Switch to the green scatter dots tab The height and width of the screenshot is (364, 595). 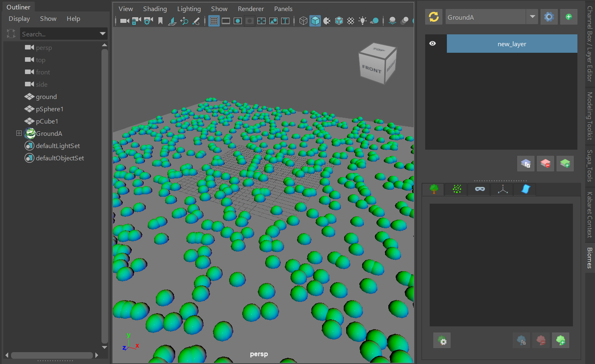coord(457,189)
